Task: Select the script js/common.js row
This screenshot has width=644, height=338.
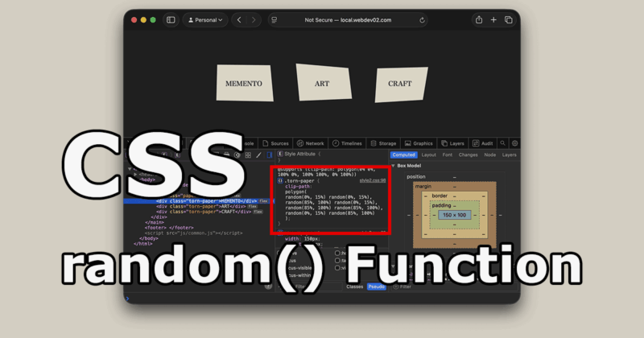Action: click(193, 233)
